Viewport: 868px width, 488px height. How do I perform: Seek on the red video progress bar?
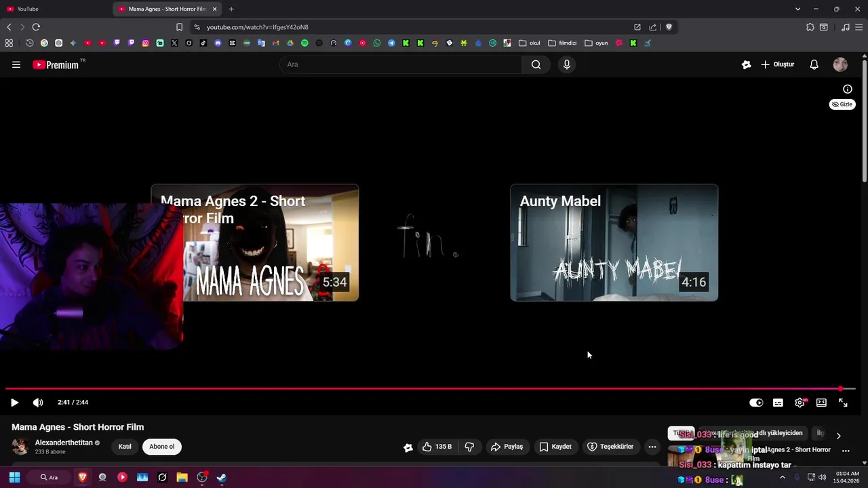(431, 389)
